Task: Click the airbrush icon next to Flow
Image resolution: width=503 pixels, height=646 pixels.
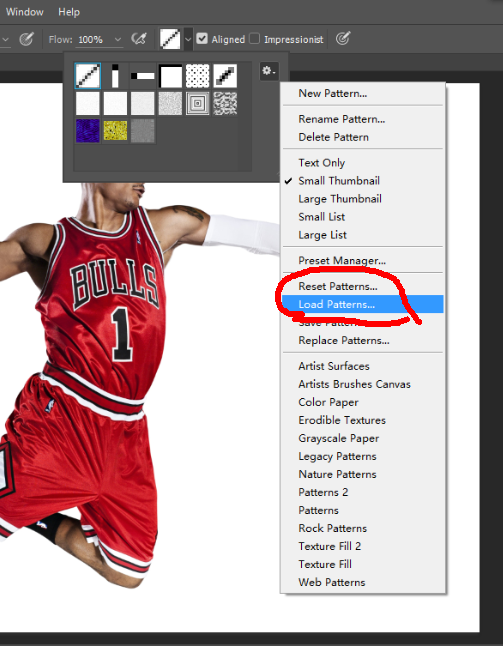Action: [x=139, y=39]
